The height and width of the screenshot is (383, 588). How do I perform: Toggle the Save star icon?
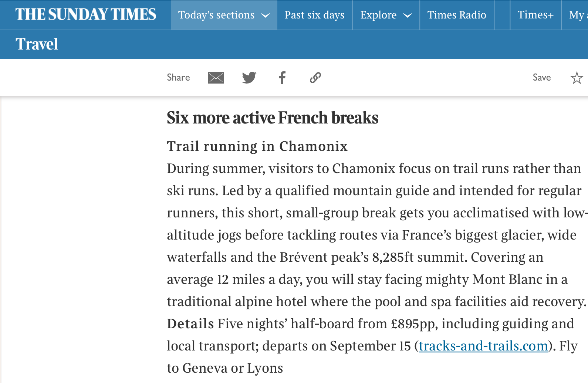(577, 78)
